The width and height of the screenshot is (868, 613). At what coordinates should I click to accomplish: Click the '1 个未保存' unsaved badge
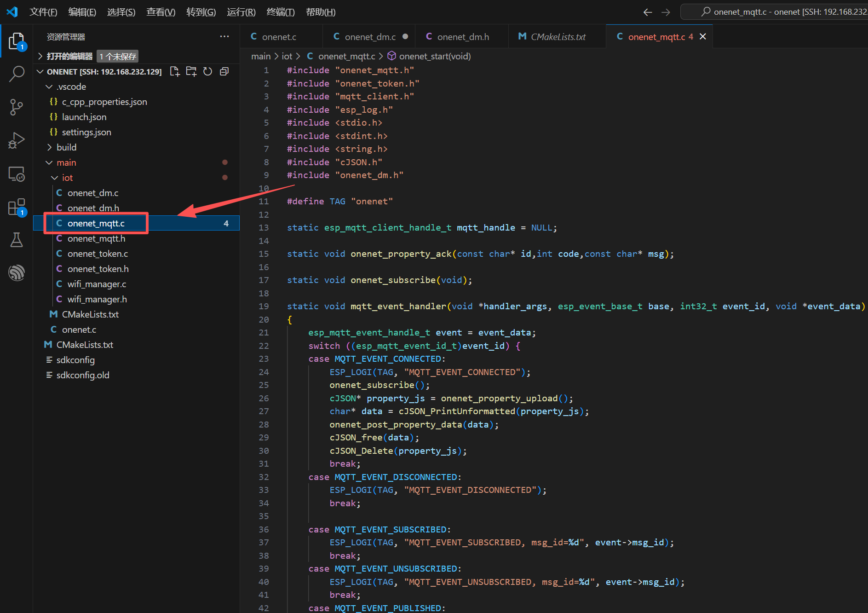pyautogui.click(x=118, y=56)
